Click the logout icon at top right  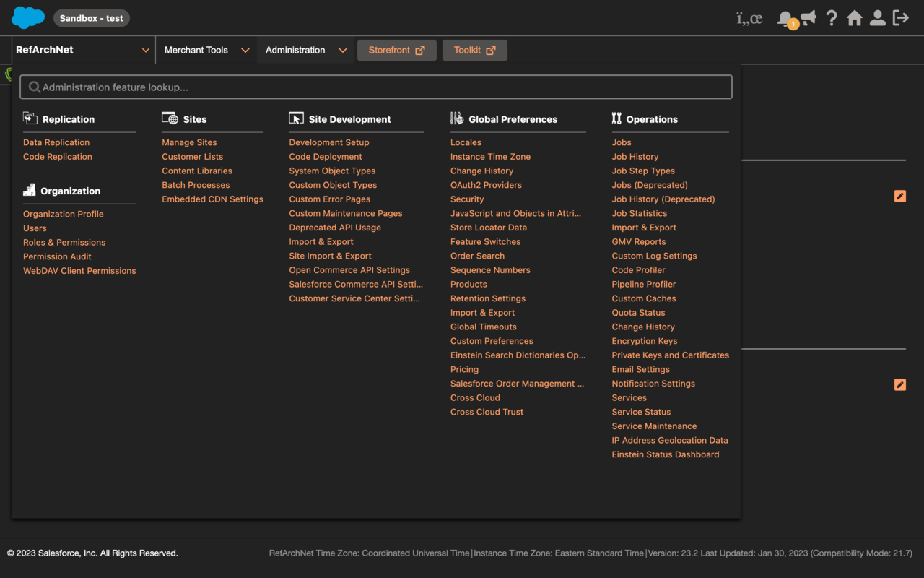[x=901, y=18]
